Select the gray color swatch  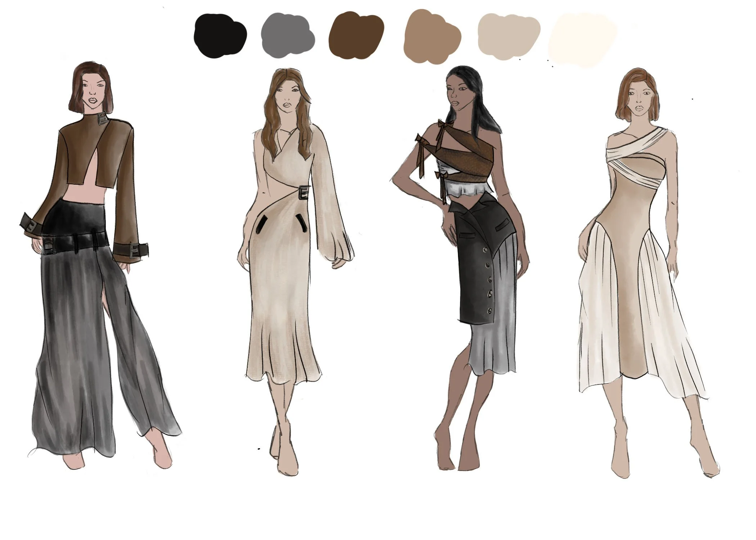click(x=287, y=35)
